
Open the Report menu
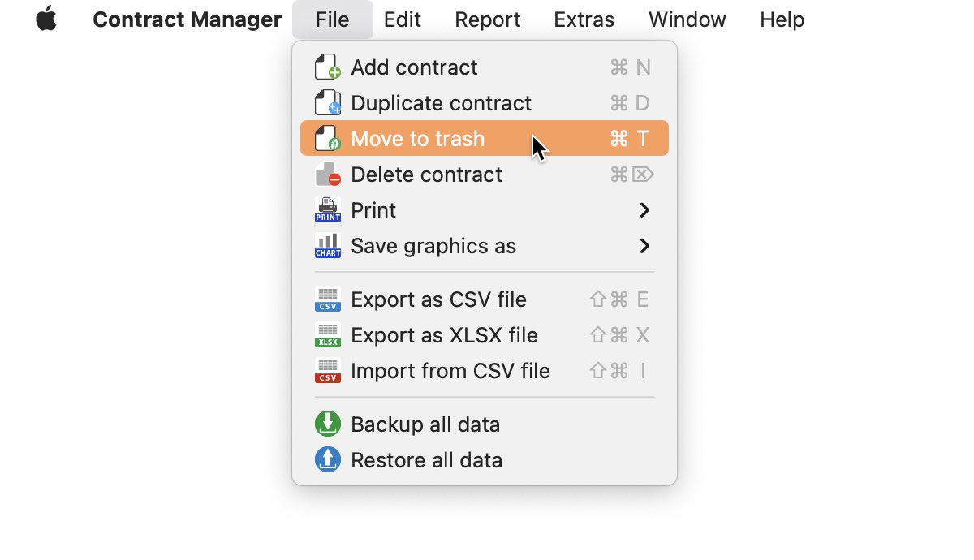pos(487,19)
